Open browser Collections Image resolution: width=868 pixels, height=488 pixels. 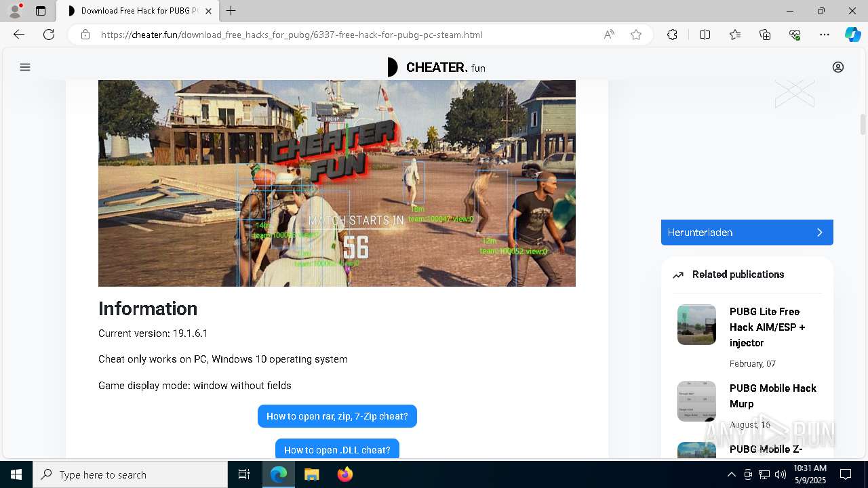[765, 35]
